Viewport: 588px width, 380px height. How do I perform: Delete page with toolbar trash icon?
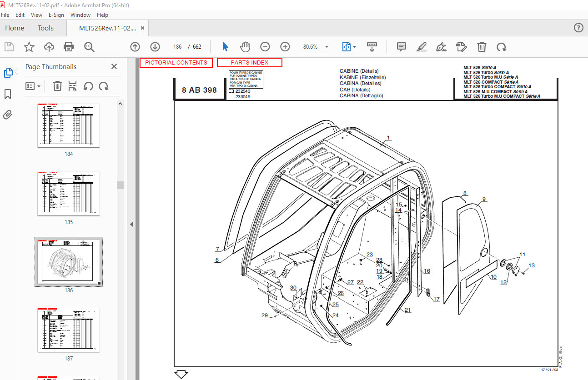482,47
